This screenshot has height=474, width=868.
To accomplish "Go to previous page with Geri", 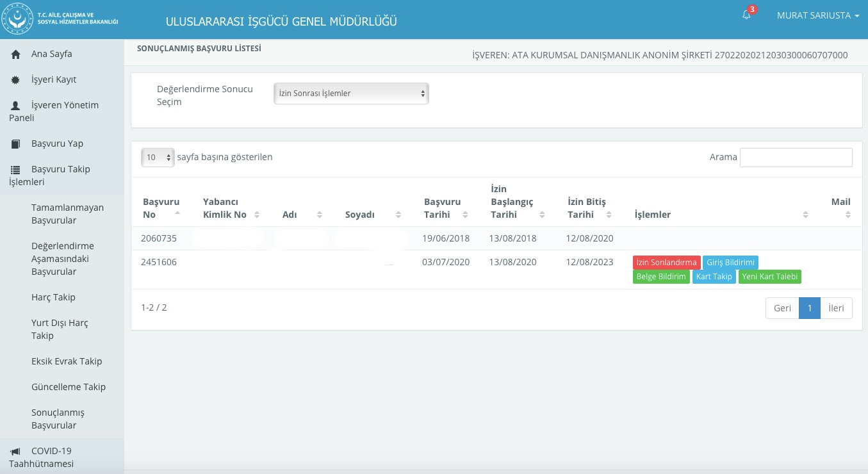I will coord(782,308).
